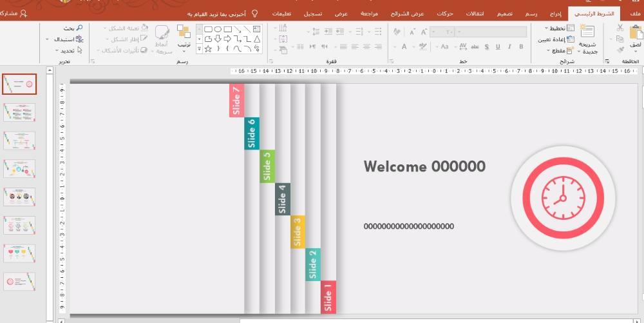Open the Select (تحديد) dropdown
The height and width of the screenshot is (323, 644).
(66, 50)
